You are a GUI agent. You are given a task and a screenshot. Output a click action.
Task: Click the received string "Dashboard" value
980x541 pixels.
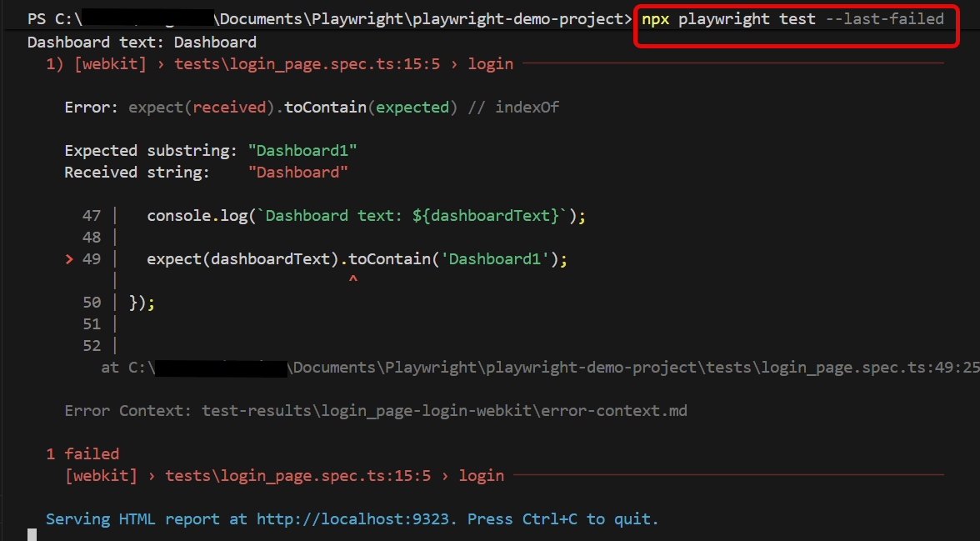click(x=297, y=173)
